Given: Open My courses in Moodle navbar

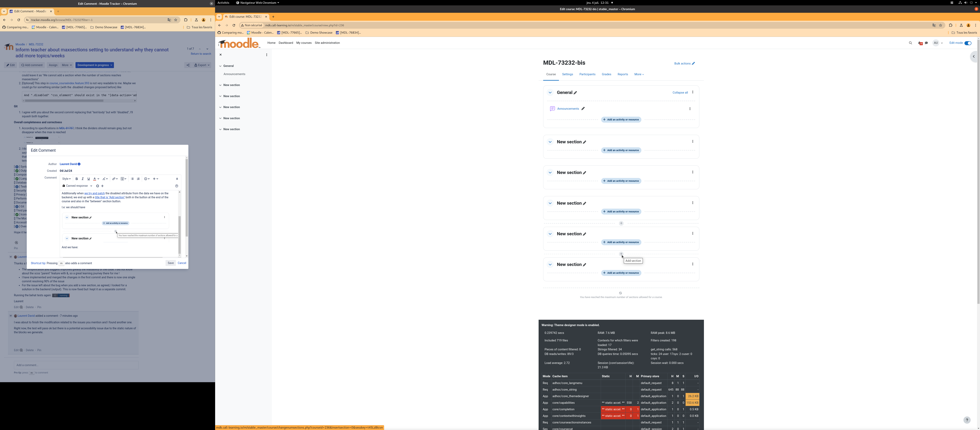Looking at the screenshot, I should tap(304, 43).
